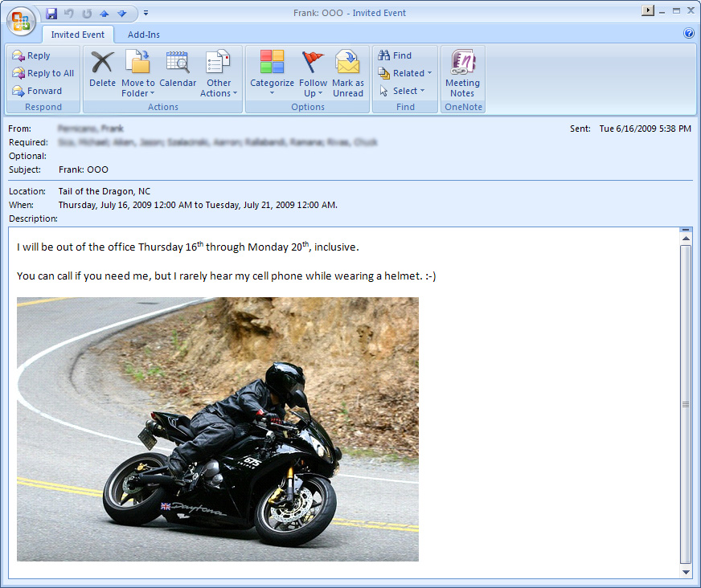Click the Reply button
The image size is (701, 588).
31,55
